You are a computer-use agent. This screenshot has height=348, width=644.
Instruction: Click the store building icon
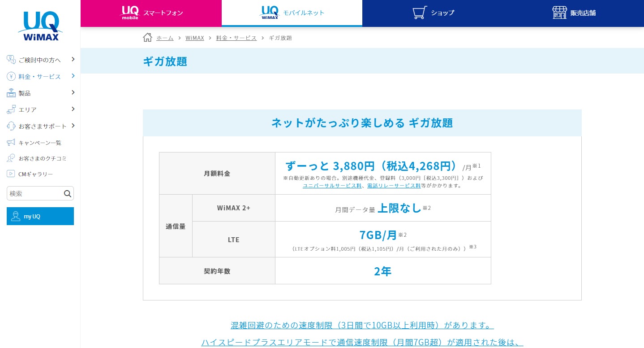[559, 13]
